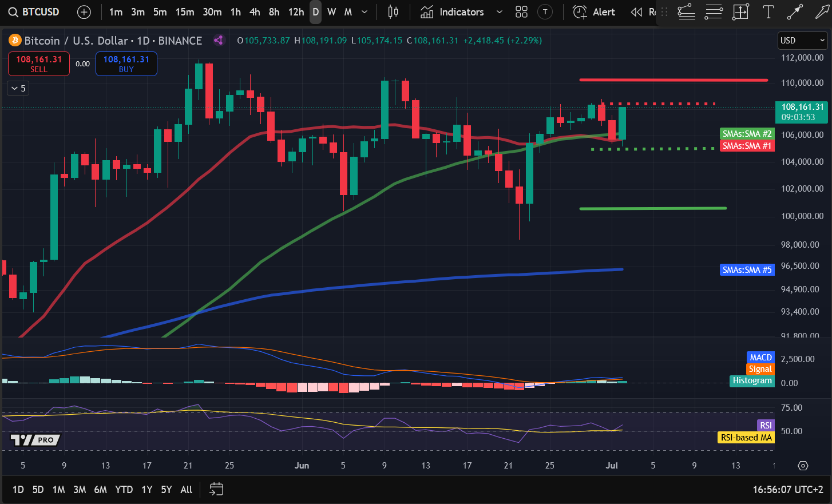The height and width of the screenshot is (504, 832).
Task: Select the horizontal lines drawing tool
Action: 714,12
